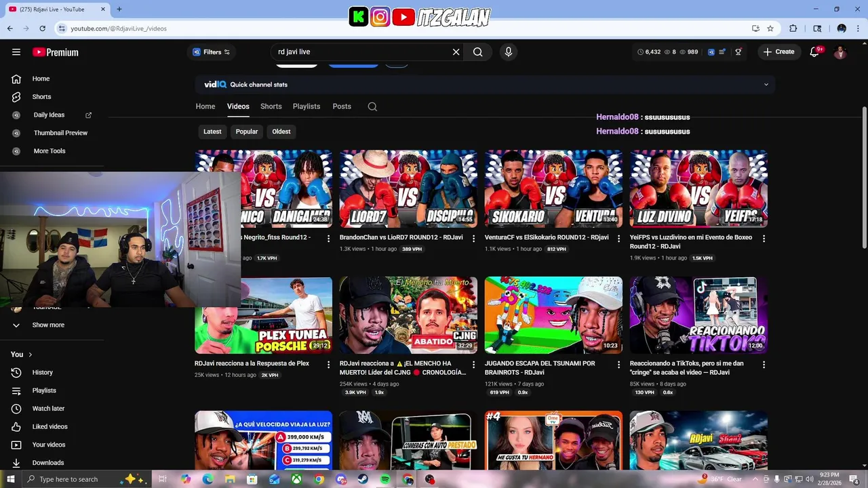The width and height of the screenshot is (868, 488).
Task: Open more options for EL MENCHO video
Action: pos(473,365)
